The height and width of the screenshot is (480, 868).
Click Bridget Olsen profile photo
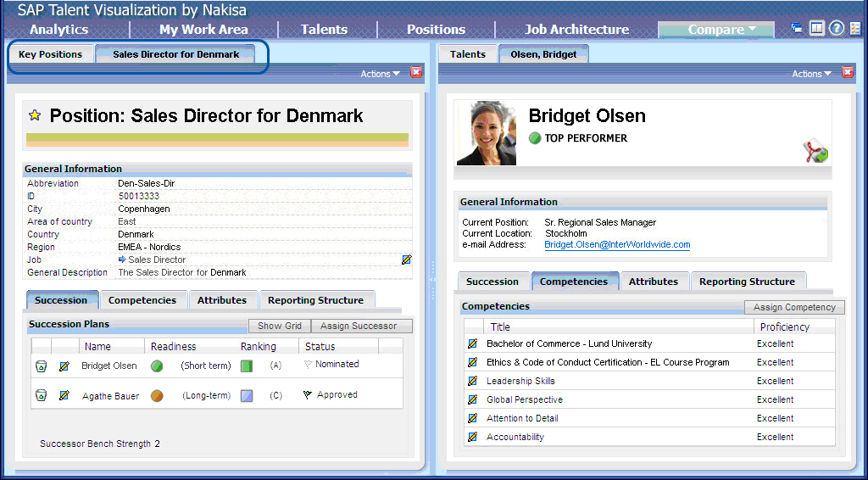pos(487,133)
